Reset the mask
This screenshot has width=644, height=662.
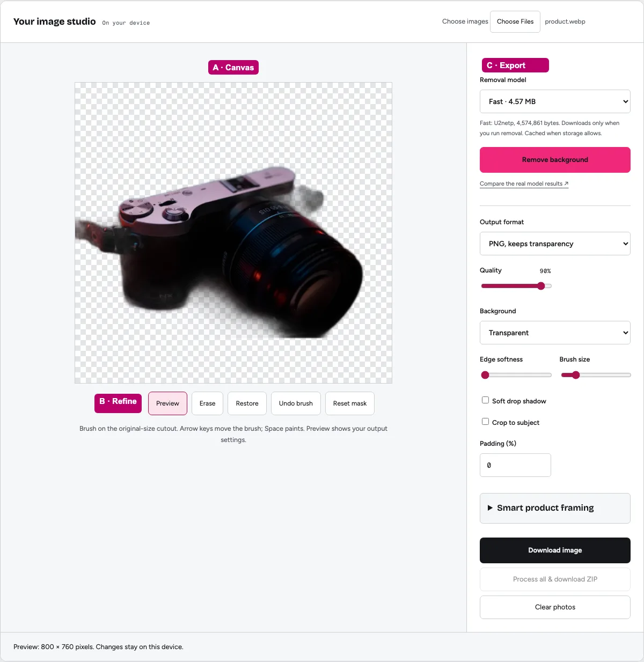[x=350, y=403]
